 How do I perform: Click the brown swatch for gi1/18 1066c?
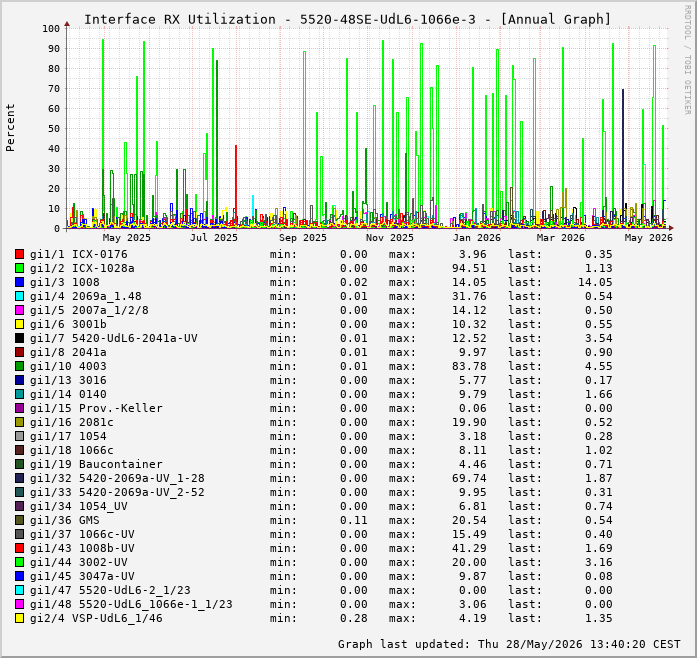(x=19, y=450)
